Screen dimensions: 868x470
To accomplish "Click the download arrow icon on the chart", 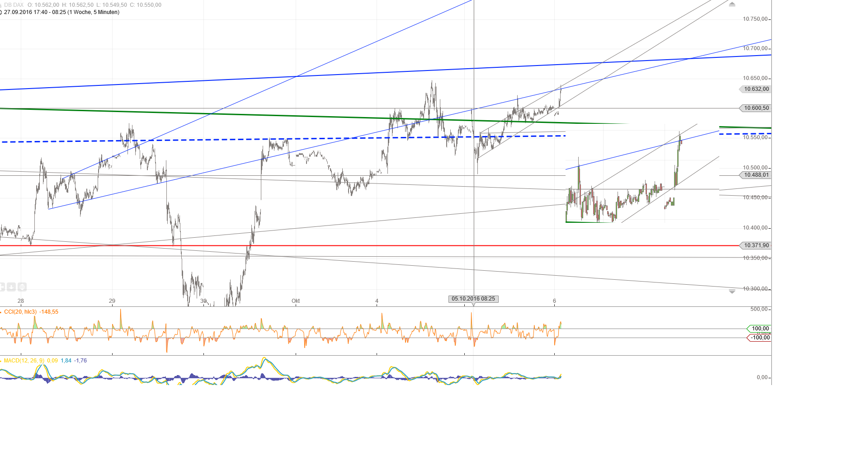I will (x=11, y=287).
